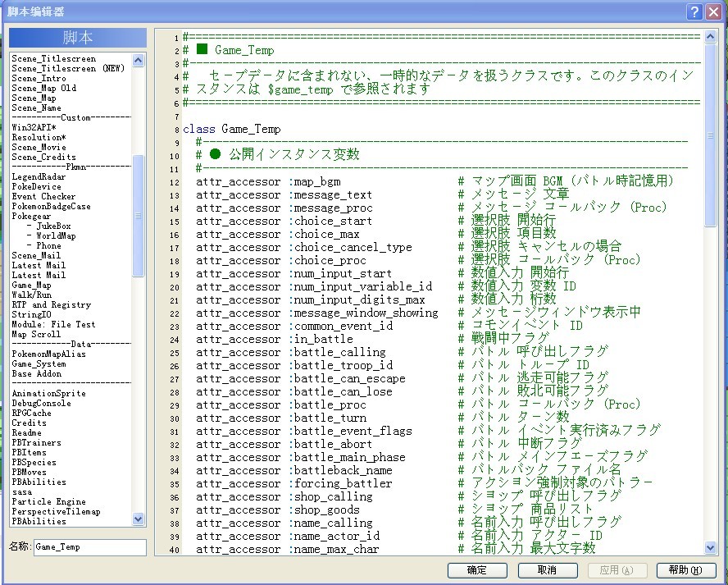The width and height of the screenshot is (728, 585).
Task: Open the Scene_Name script
Action: (36, 107)
